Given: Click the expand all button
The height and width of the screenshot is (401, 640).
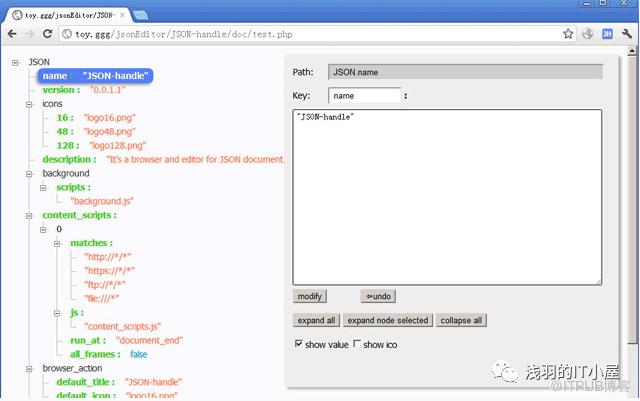Looking at the screenshot, I should tap(315, 321).
